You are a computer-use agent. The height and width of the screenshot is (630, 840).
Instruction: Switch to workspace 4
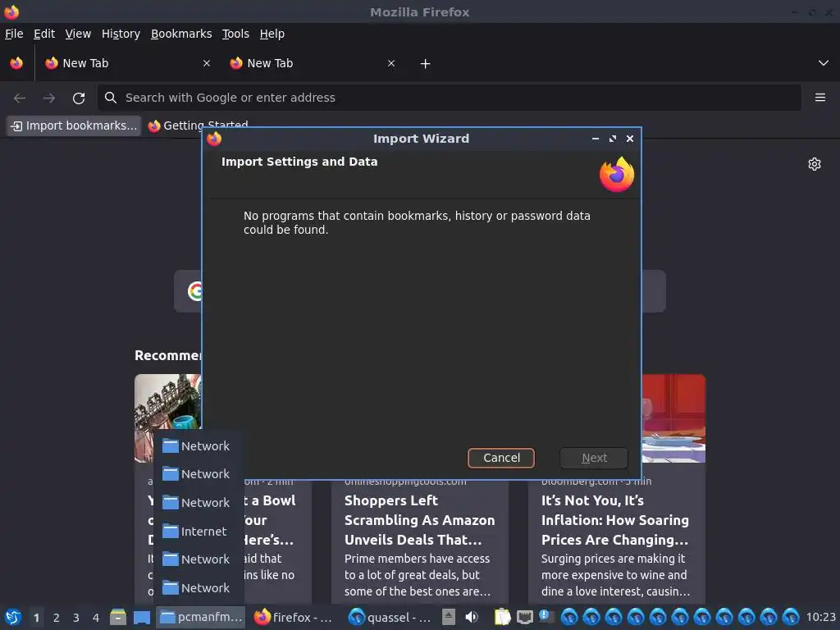[96, 618]
